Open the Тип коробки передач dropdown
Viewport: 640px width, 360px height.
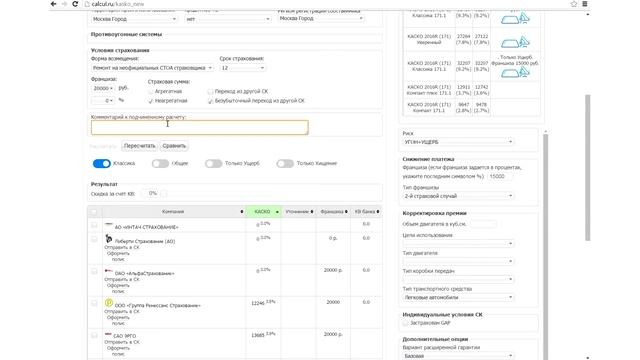458,279
